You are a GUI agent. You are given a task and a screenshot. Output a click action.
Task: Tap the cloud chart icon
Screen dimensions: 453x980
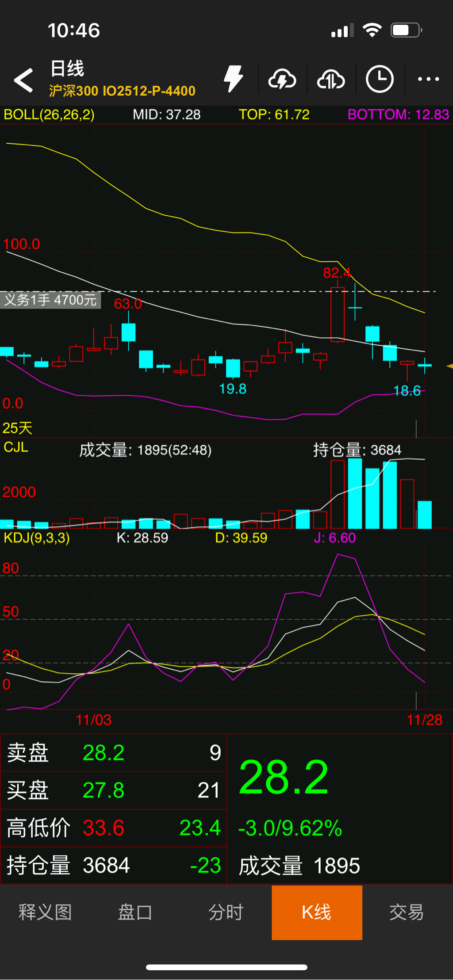click(331, 80)
